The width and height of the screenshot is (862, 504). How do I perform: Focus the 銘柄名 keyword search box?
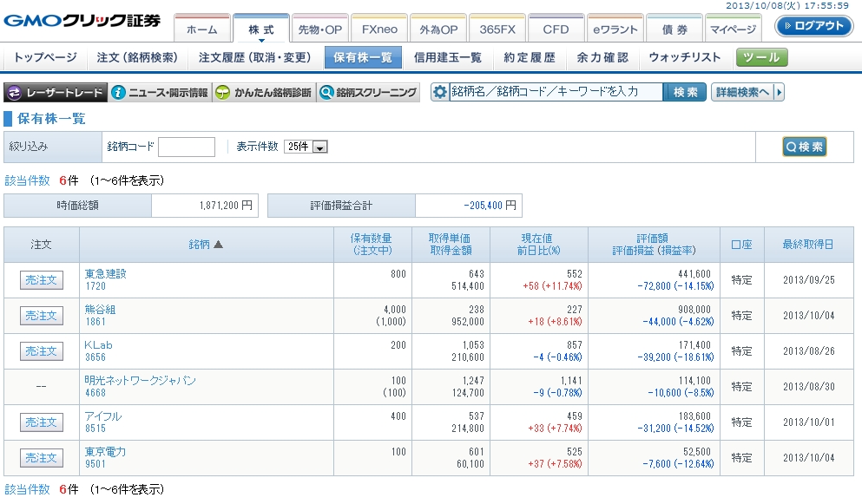556,92
